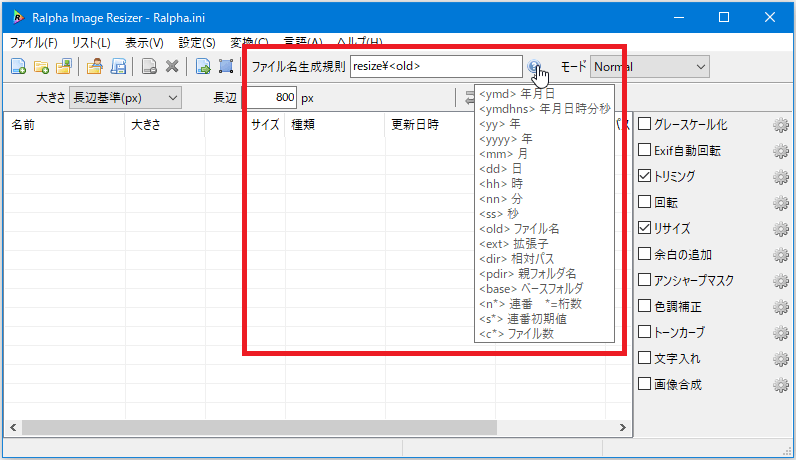Click the add folder toolbar icon
The width and height of the screenshot is (796, 460).
(x=41, y=67)
